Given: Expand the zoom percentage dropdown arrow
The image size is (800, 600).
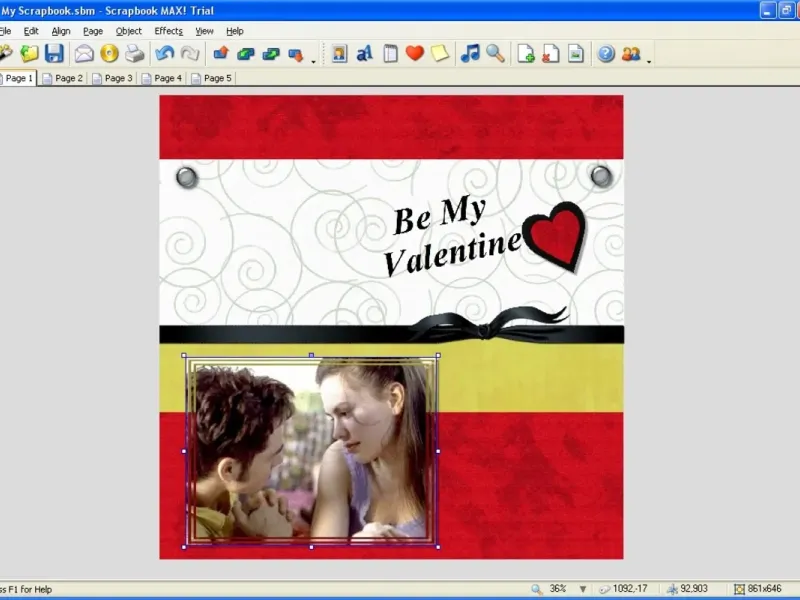Looking at the screenshot, I should tap(583, 589).
